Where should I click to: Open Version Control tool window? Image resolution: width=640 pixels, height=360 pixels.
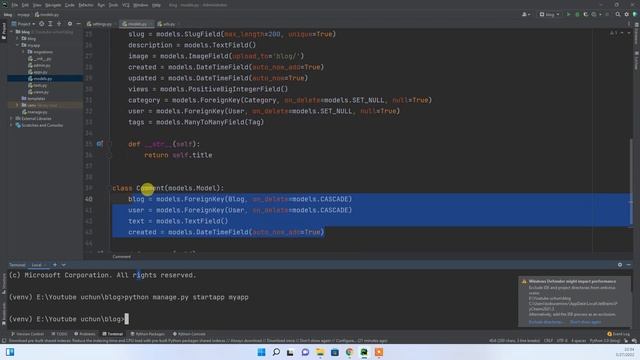point(27,334)
